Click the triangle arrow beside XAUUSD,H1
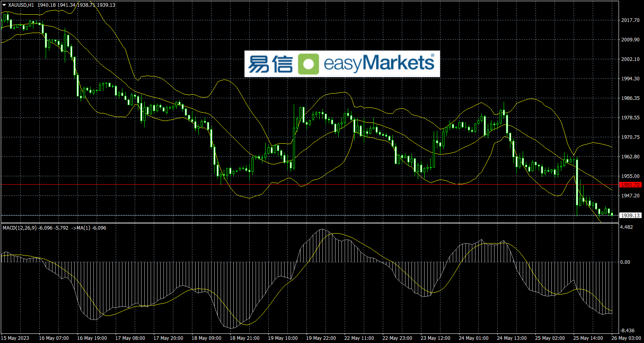The height and width of the screenshot is (343, 644). point(4,5)
